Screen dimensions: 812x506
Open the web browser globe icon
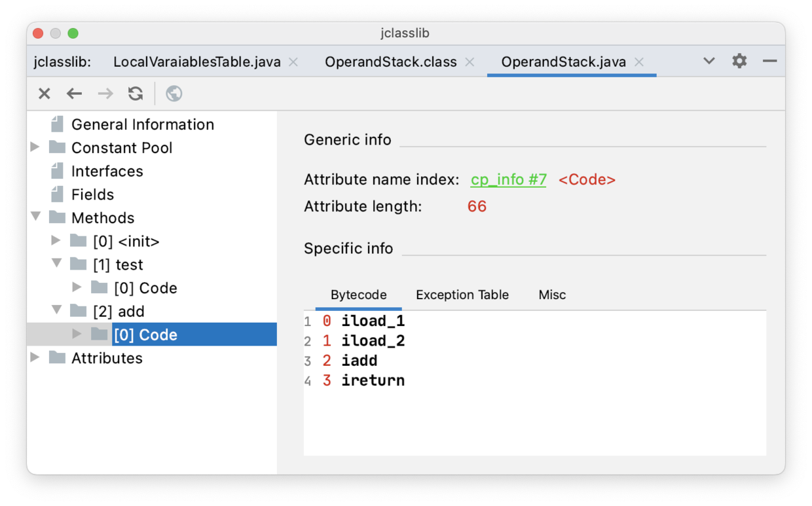pos(174,94)
